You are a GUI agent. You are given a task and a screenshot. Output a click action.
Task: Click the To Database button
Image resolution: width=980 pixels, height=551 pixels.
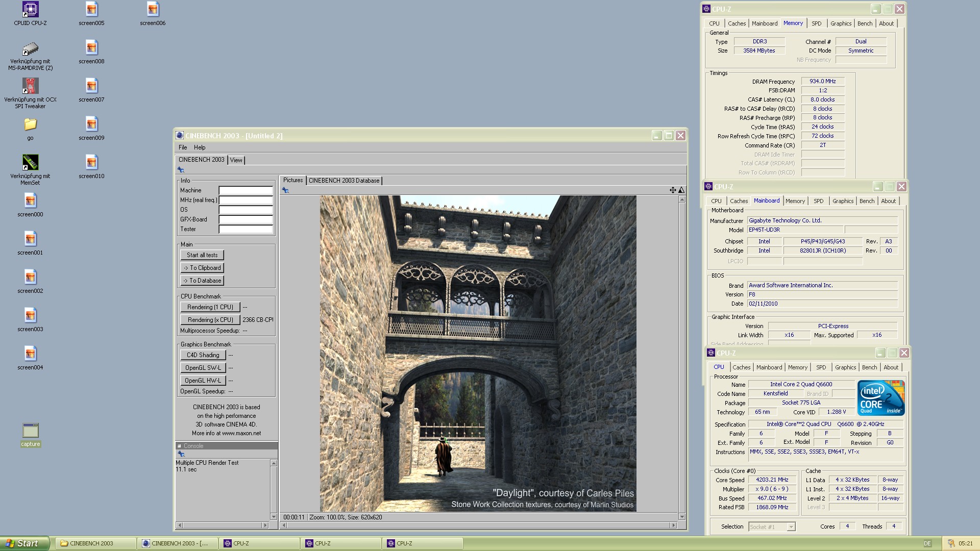tap(202, 281)
